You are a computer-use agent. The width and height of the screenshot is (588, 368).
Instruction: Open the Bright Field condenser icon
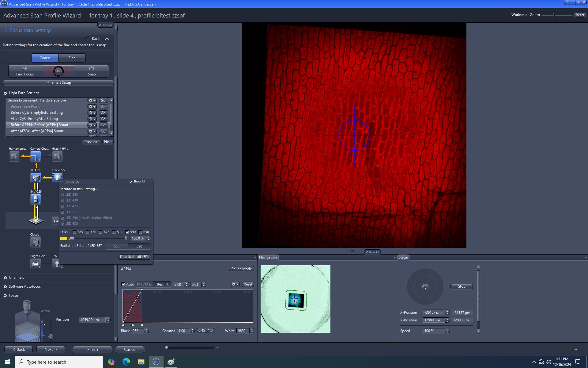point(36,264)
